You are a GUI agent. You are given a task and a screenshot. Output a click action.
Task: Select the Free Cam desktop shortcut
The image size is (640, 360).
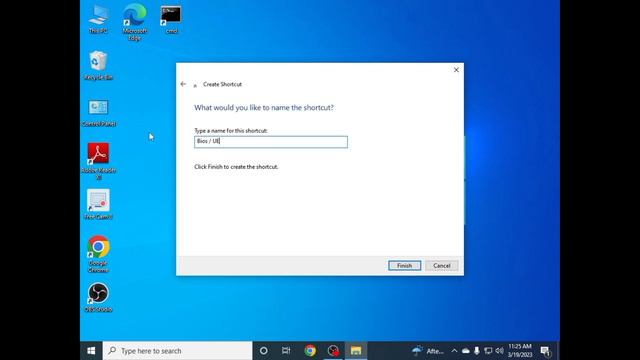(98, 204)
